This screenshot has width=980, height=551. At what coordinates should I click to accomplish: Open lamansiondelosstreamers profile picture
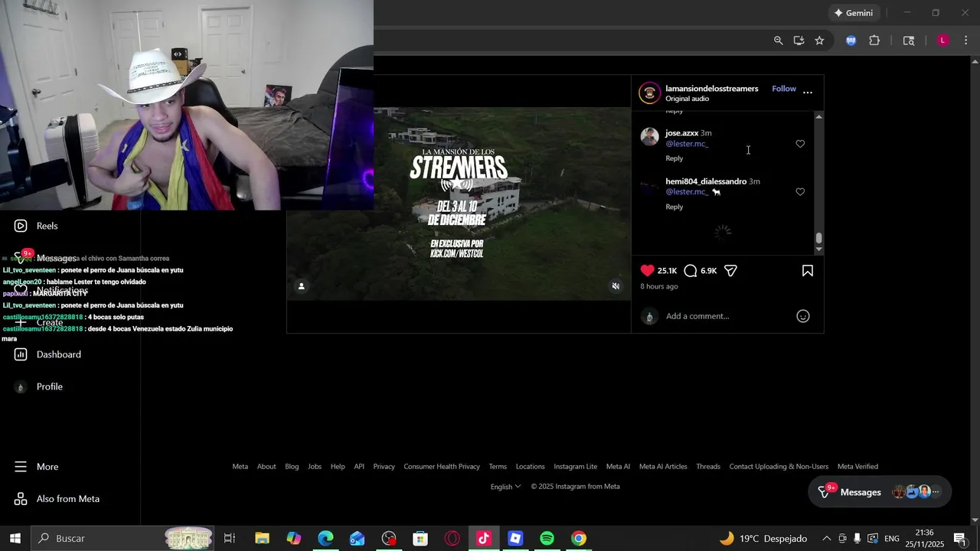(x=650, y=93)
